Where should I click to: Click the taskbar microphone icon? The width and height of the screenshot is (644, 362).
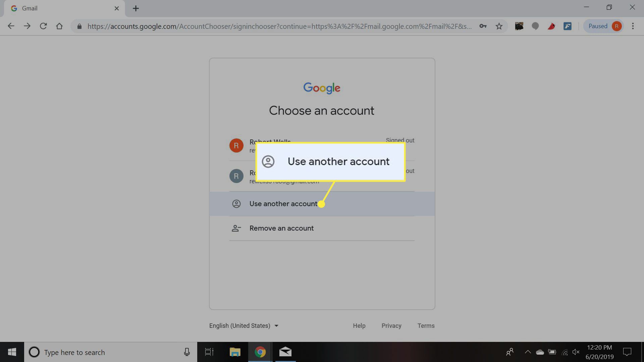click(187, 352)
